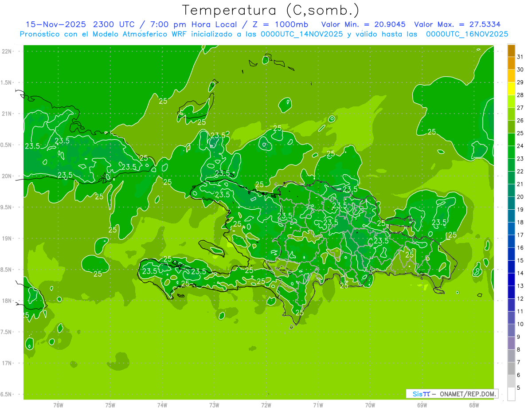Viewport: 532px width, 411px height.
Task: Click the "74W" longitude axis label
Action: click(162, 405)
